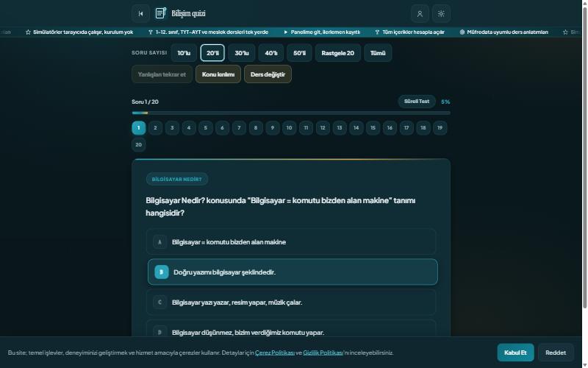Image resolution: width=588 pixels, height=368 pixels.
Task: Select the 50'li question count
Action: coord(299,53)
